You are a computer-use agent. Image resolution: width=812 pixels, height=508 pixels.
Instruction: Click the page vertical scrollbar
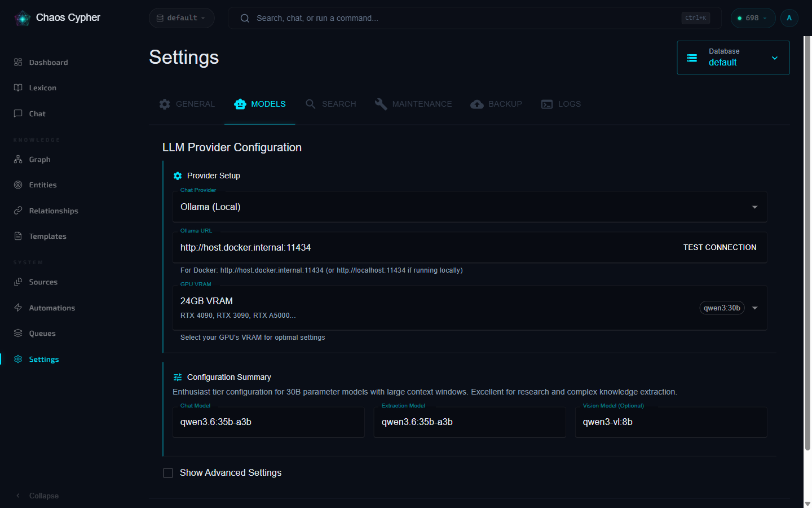pyautogui.click(x=807, y=243)
